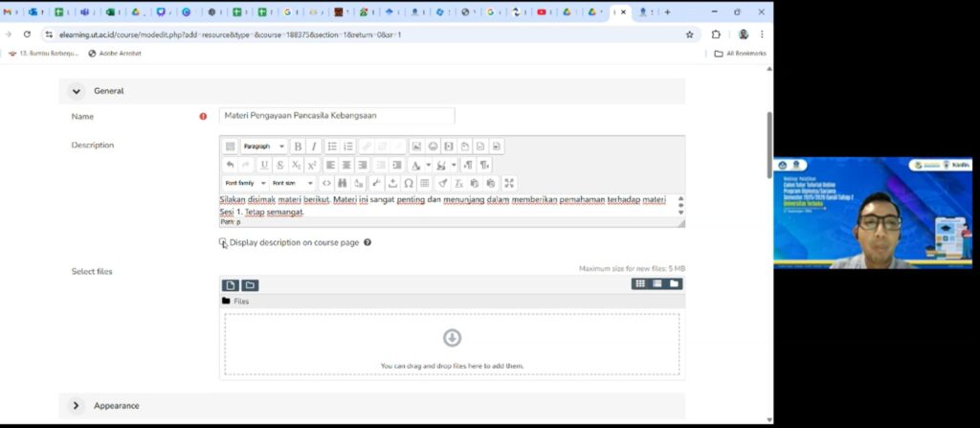
Task: Open a new browser tab
Action: [667, 12]
